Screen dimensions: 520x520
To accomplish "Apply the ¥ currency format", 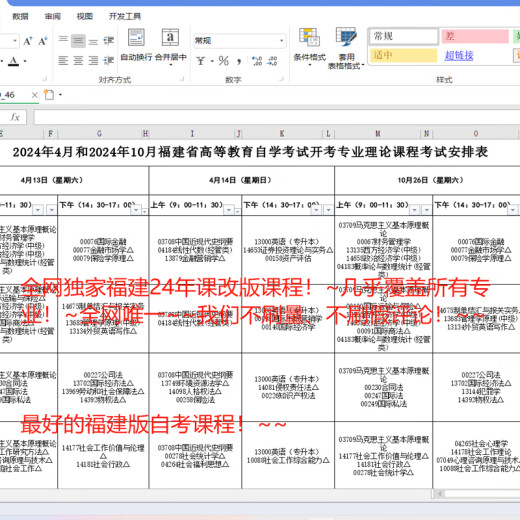I will tap(201, 61).
